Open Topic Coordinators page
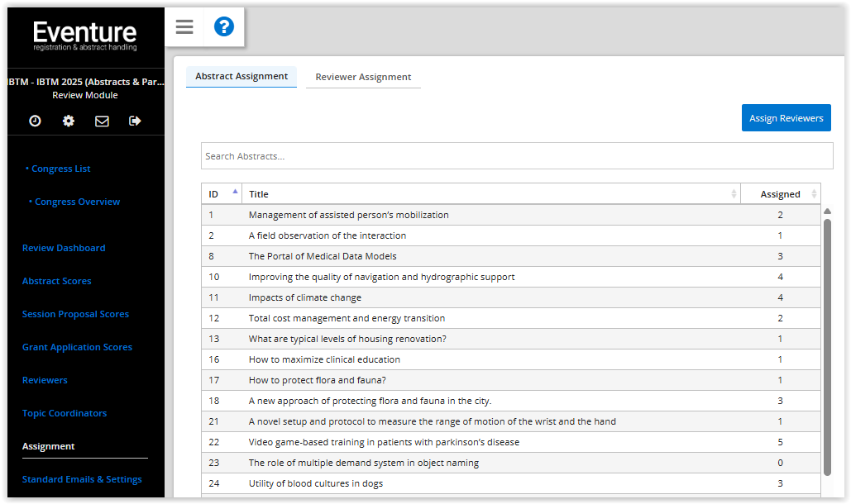The height and width of the screenshot is (504, 851). (x=65, y=413)
